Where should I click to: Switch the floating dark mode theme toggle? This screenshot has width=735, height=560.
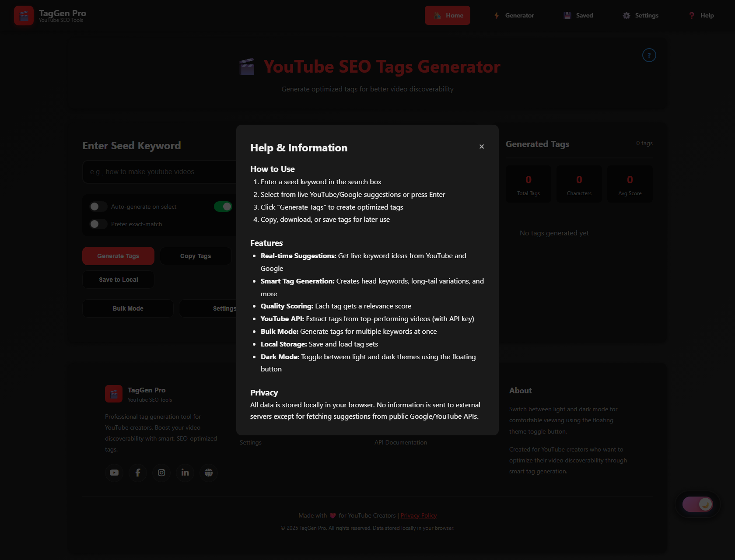[x=697, y=504]
